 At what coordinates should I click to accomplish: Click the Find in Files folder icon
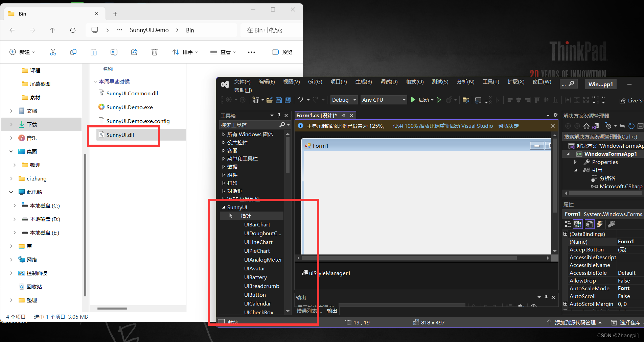(466, 100)
